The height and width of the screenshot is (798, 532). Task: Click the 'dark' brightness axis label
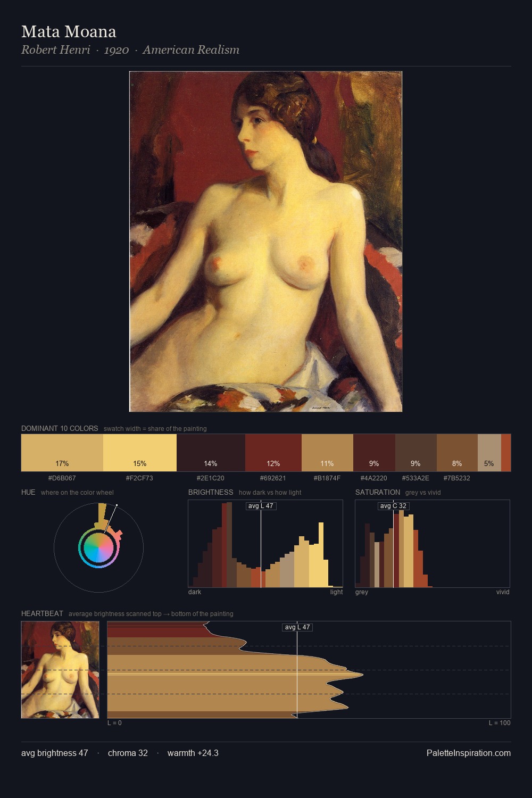(195, 592)
